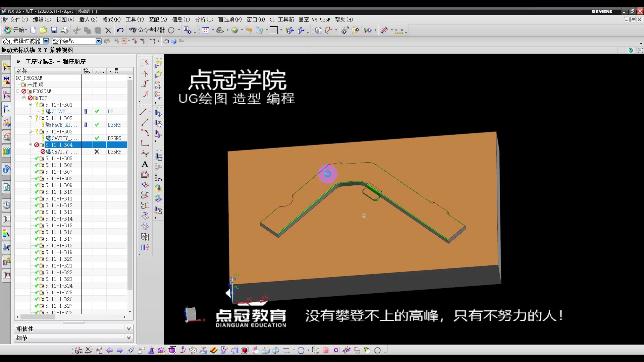Viewport: 644px width, 362px height.
Task: Click the purple wireframe cube icon
Action: 172,350
